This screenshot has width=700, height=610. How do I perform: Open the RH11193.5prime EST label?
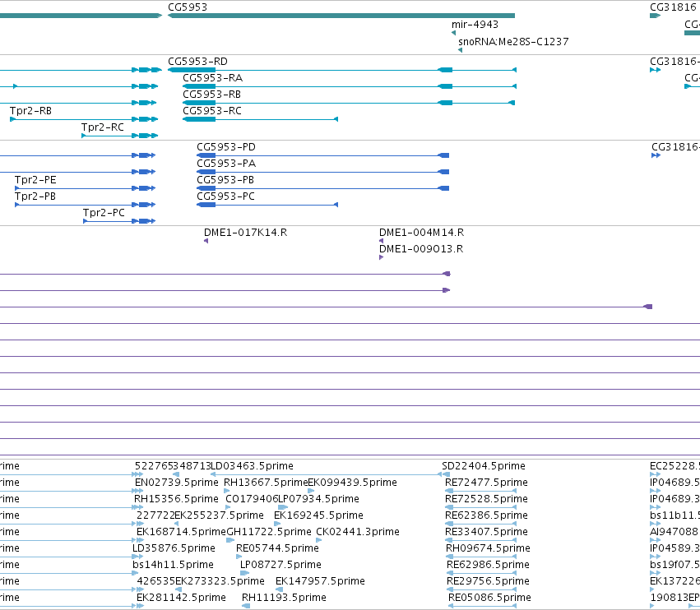[x=284, y=598]
